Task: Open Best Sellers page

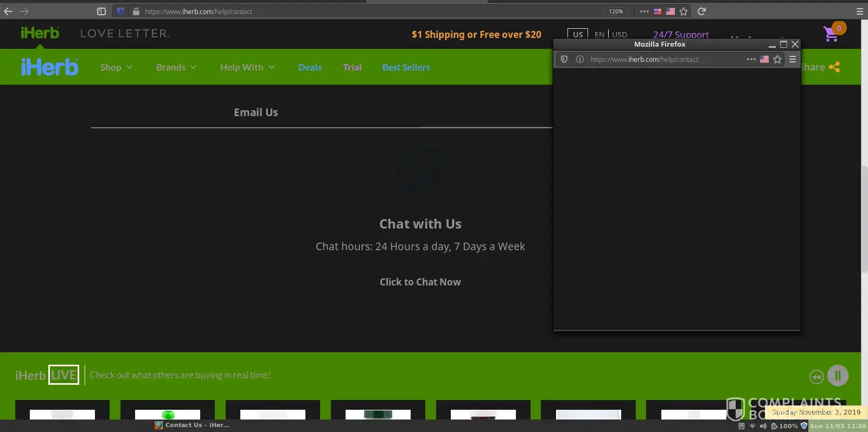Action: coord(406,67)
